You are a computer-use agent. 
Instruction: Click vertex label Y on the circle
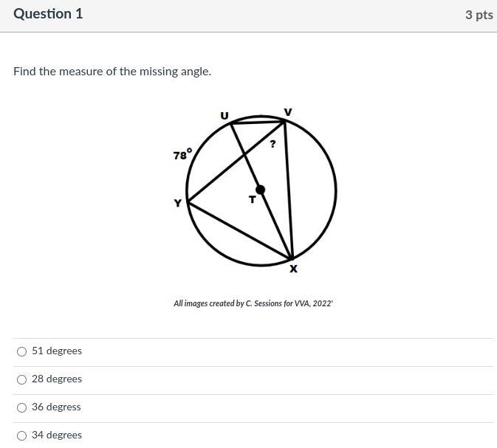click(x=178, y=203)
